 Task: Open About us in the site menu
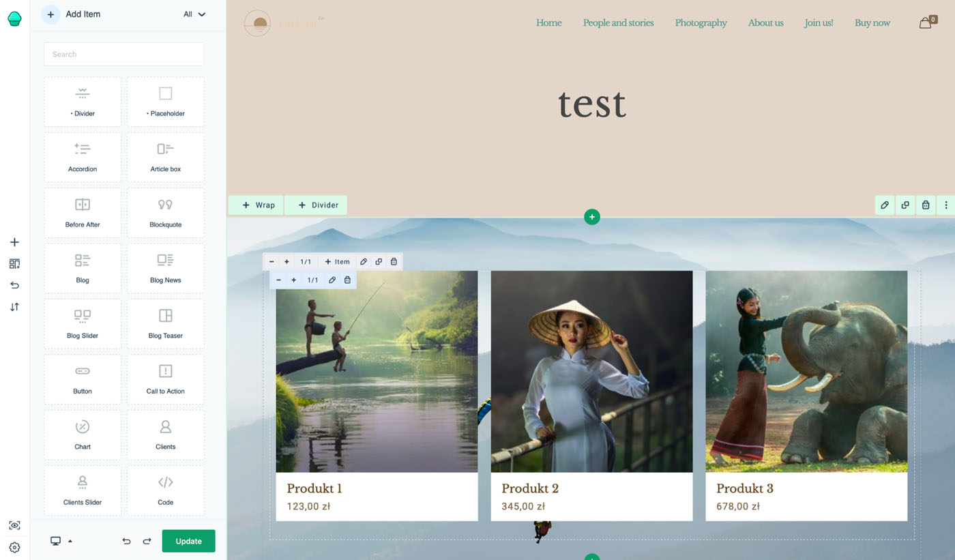pyautogui.click(x=765, y=23)
